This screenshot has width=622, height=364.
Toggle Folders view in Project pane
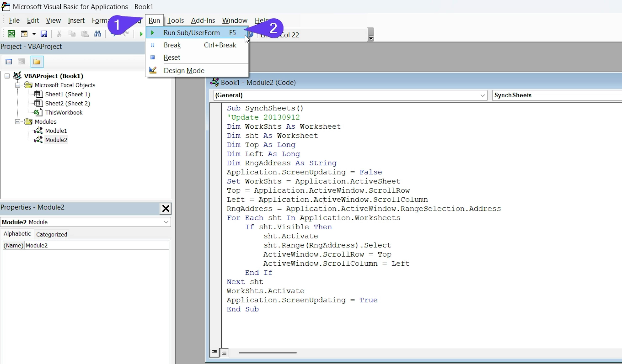37,62
